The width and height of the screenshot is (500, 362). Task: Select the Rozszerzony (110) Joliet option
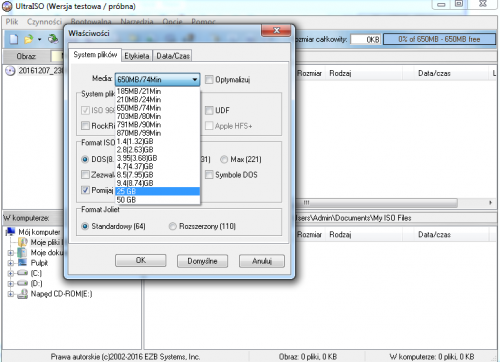pyautogui.click(x=172, y=226)
